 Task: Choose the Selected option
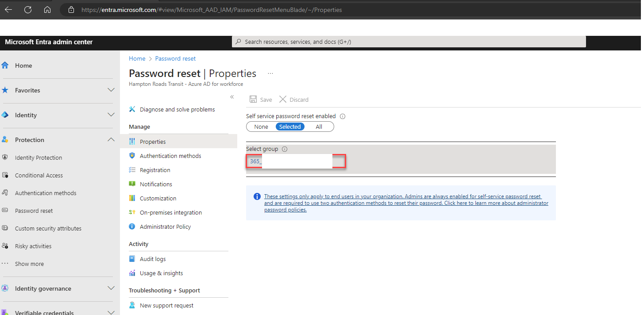click(290, 127)
